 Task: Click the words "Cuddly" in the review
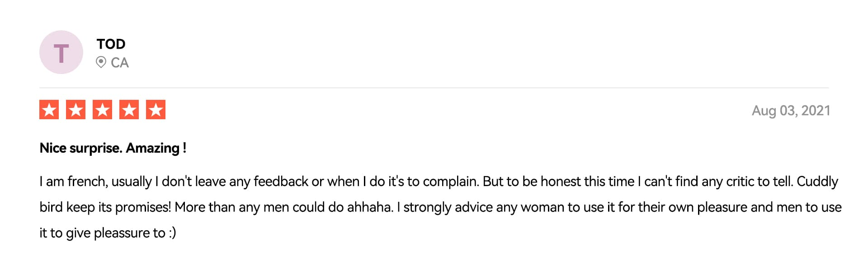tap(817, 182)
